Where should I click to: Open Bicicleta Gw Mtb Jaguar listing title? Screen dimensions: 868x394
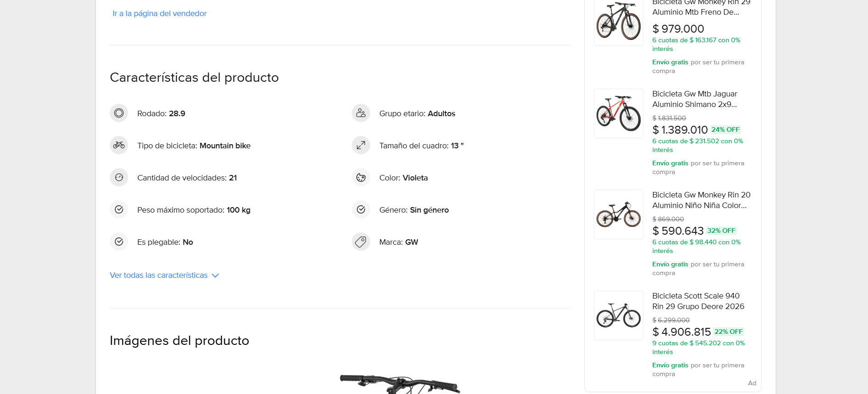click(695, 99)
